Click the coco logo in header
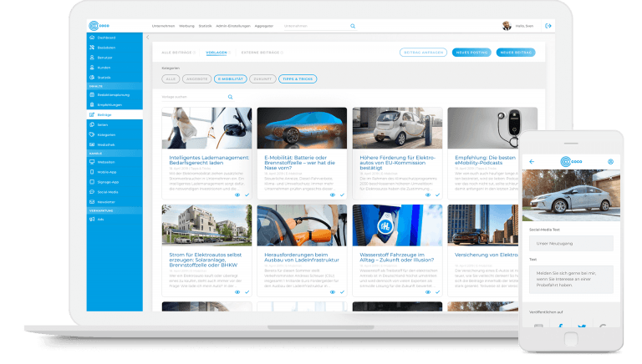The image size is (642, 364). [x=99, y=26]
